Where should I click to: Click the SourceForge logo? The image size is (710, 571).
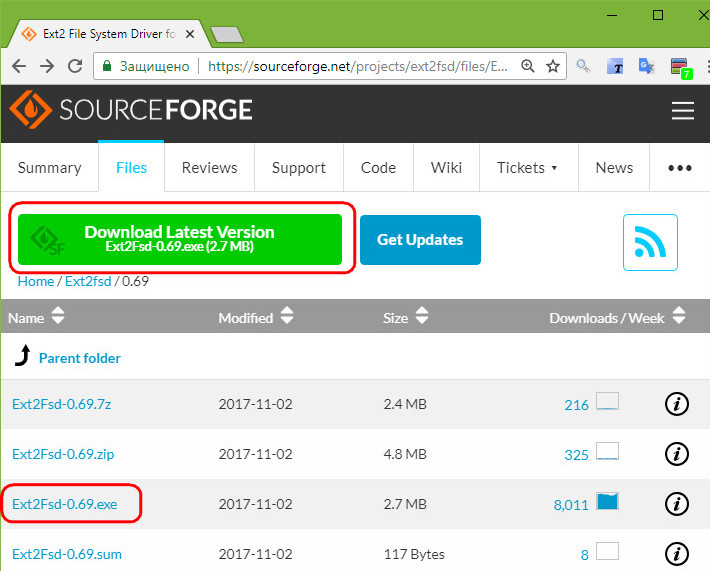130,110
